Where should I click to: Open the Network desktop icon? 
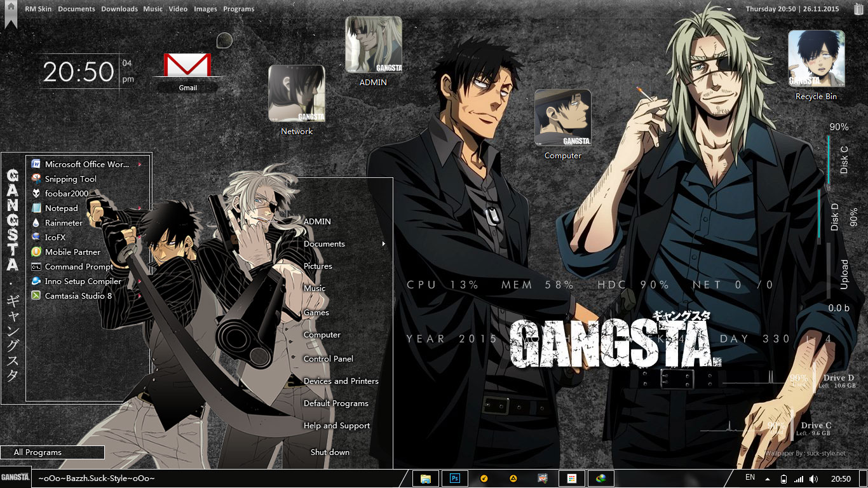tap(296, 92)
